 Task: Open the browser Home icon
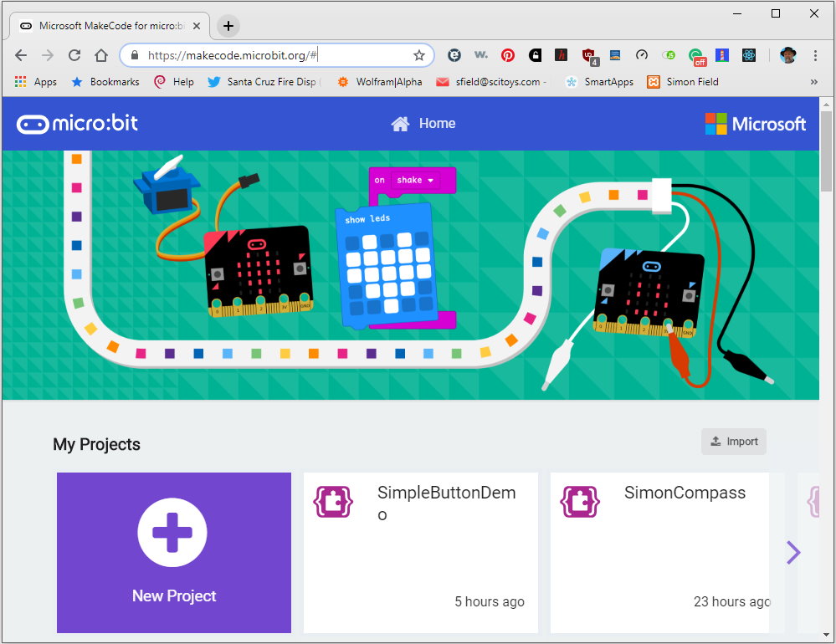[101, 55]
